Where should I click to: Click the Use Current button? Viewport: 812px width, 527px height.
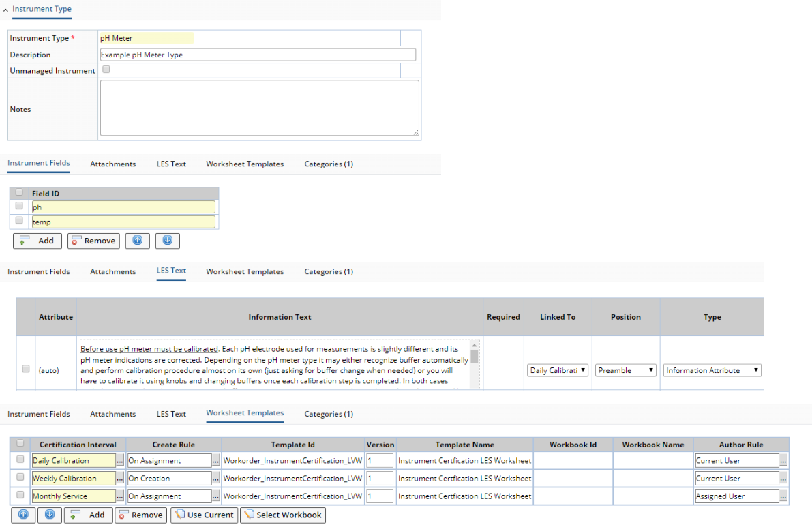(204, 515)
